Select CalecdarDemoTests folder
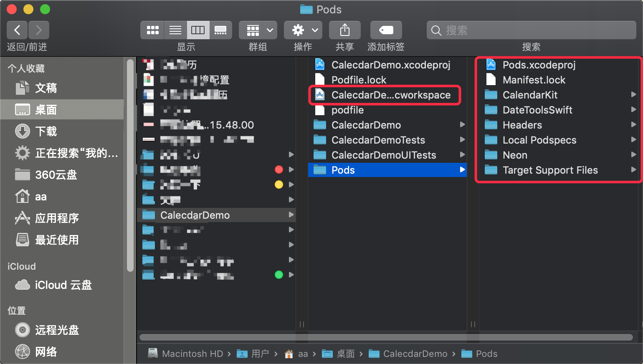The height and width of the screenshot is (364, 643). (x=387, y=140)
